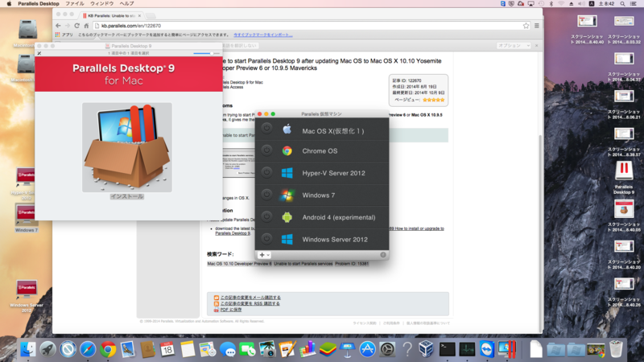Open App Store in the Dock
This screenshot has height=362, width=644.
(x=368, y=349)
